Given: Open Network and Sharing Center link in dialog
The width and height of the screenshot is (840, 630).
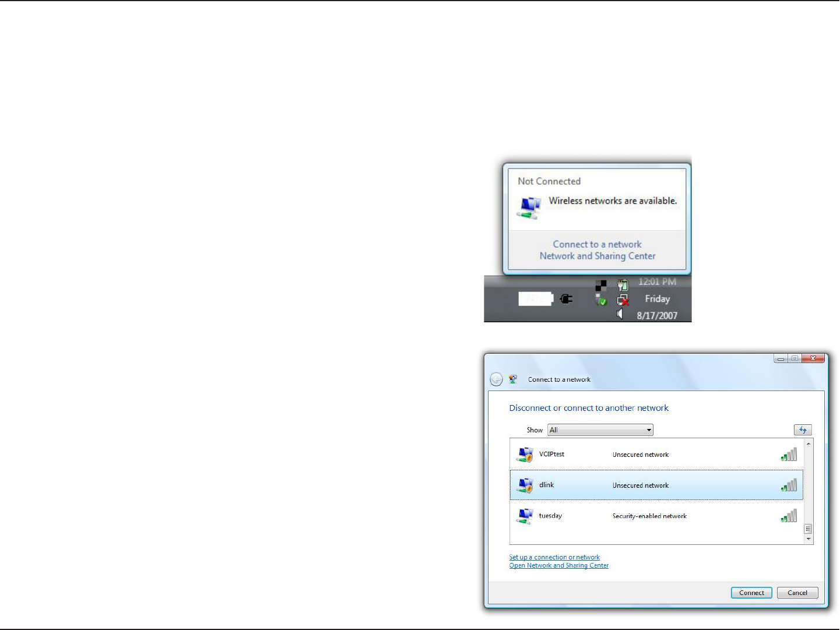Looking at the screenshot, I should click(558, 565).
